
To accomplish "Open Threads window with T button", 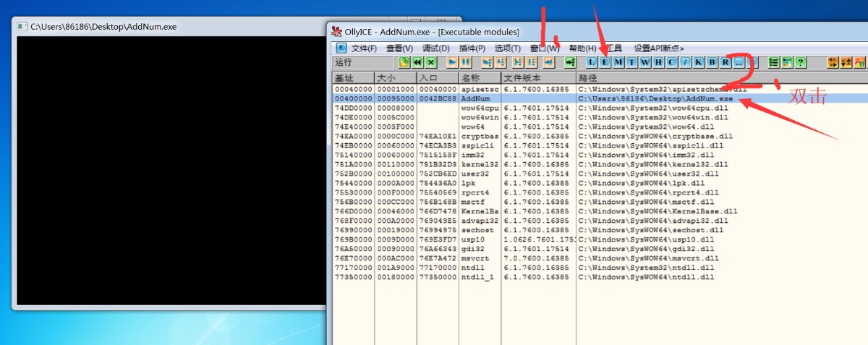I will tap(631, 62).
